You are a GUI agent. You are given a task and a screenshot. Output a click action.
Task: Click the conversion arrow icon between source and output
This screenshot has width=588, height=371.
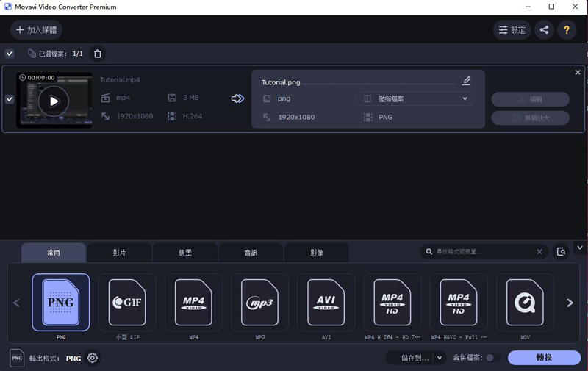point(237,98)
